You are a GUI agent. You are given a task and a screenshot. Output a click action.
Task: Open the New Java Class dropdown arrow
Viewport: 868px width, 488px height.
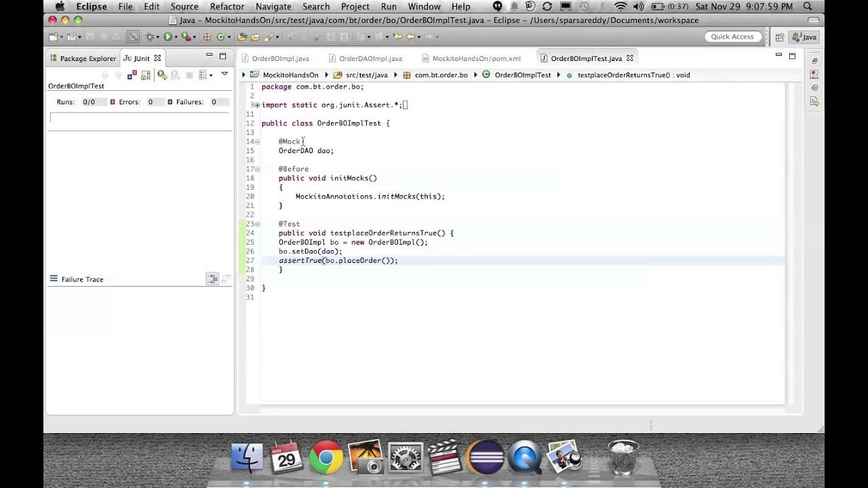coord(229,37)
